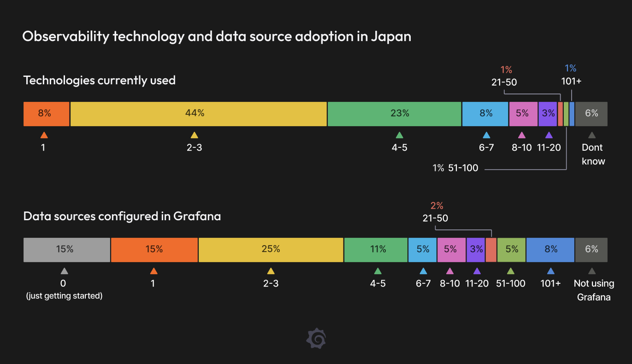Click the yellow triangle under the 44% segment
This screenshot has width=632, height=364.
click(x=195, y=135)
